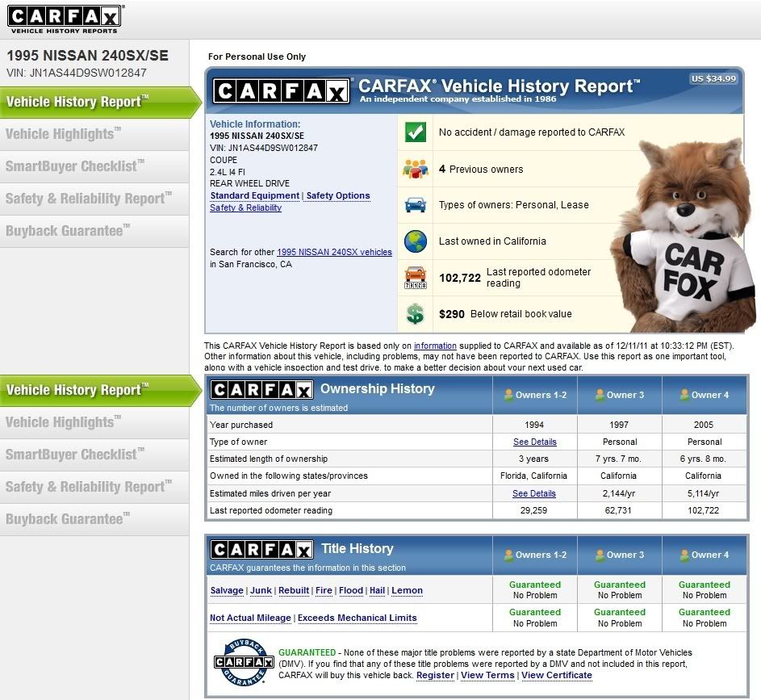Click the CARFAX logo in report header

pos(281,90)
